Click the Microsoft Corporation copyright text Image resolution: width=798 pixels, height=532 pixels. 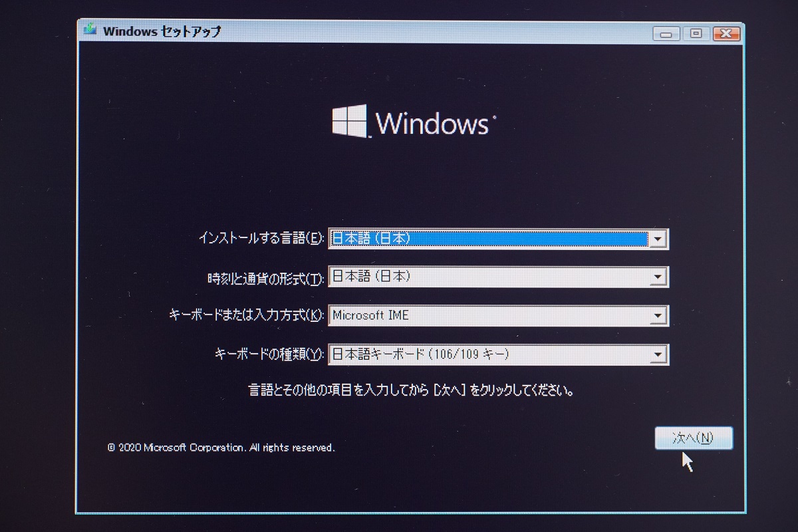221,448
